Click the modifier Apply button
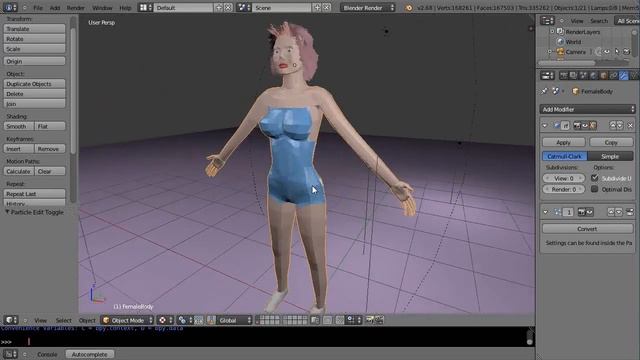The width and height of the screenshot is (640, 360). [x=563, y=142]
